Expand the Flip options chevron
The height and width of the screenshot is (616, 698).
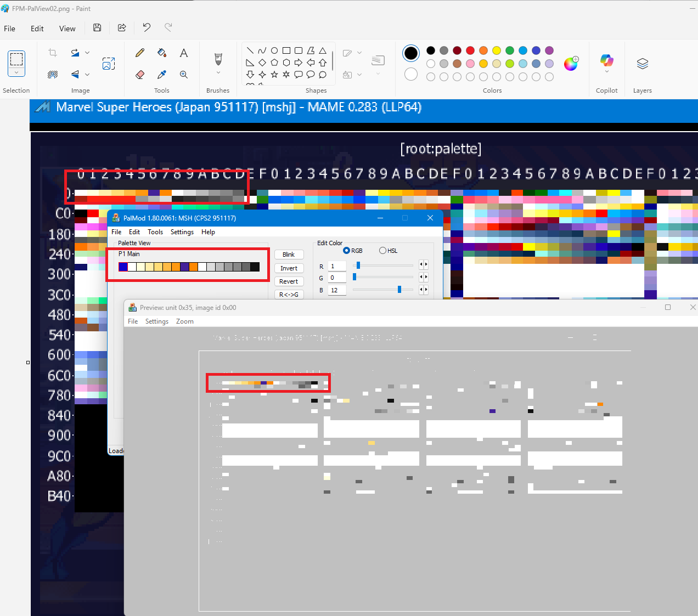coord(87,74)
